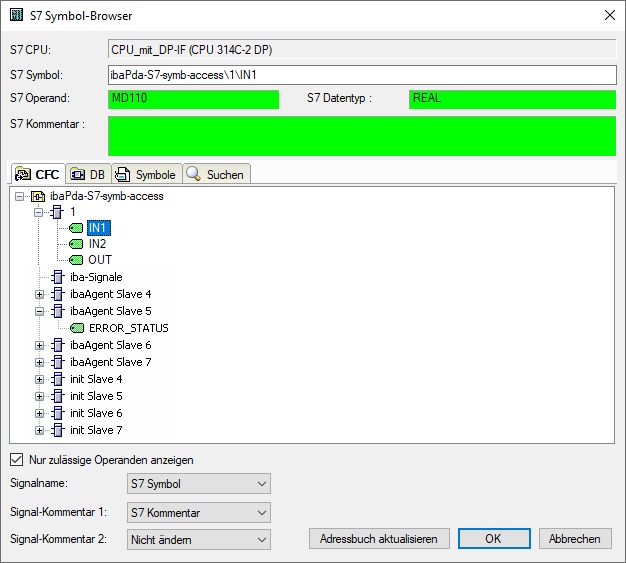Screen dimensions: 626x563
Task: Click the S7 Symbol-Browser title bar icon
Action: [x=16, y=15]
